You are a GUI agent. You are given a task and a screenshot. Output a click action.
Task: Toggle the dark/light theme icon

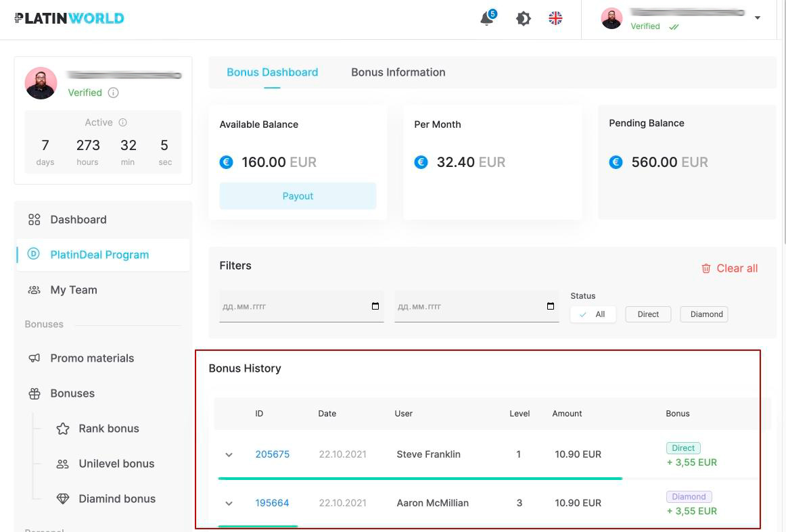coord(524,18)
